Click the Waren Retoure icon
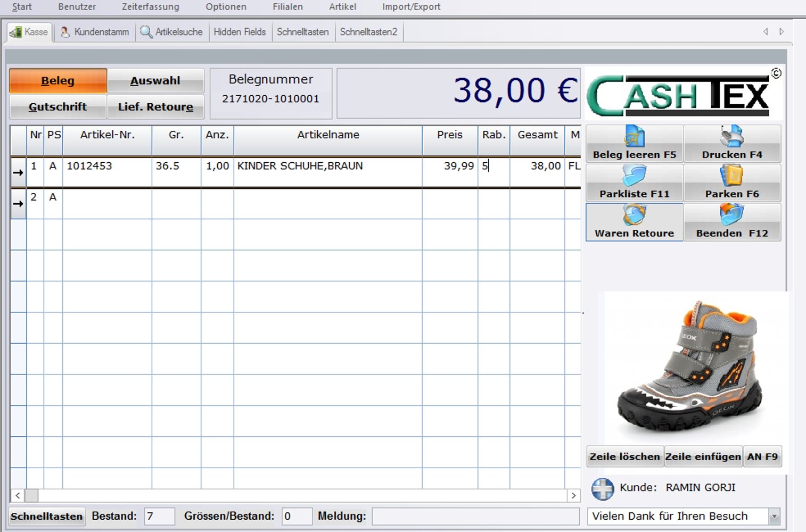 (634, 215)
